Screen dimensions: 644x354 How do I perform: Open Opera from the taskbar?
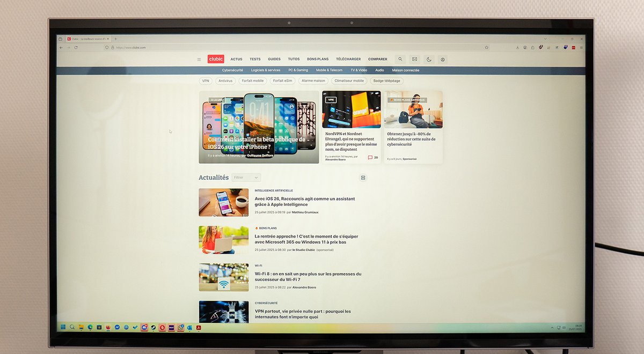coord(162,327)
